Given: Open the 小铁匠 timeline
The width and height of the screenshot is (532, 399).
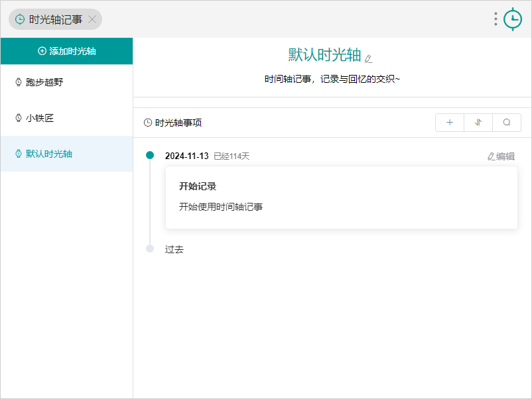Looking at the screenshot, I should pyautogui.click(x=66, y=118).
